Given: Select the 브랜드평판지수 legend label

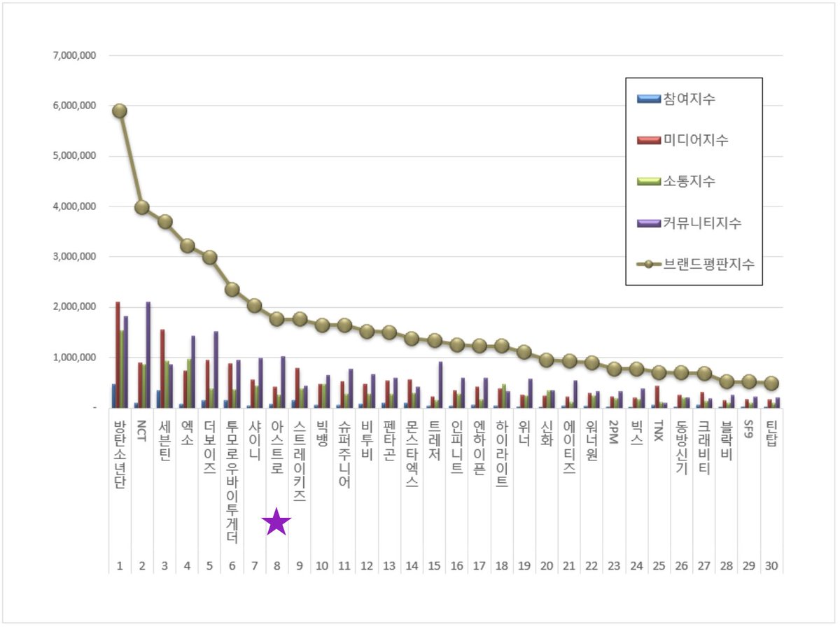Looking at the screenshot, I should pos(708,265).
